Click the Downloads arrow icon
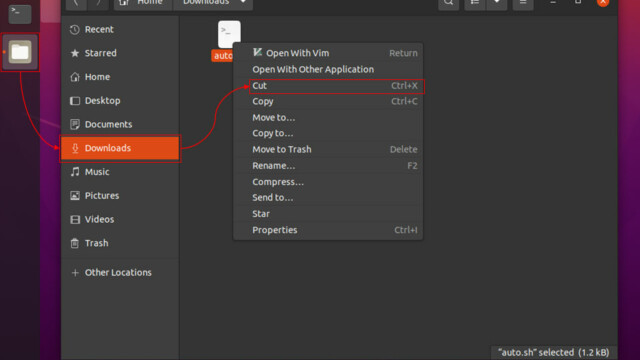640x360 pixels. (75, 148)
